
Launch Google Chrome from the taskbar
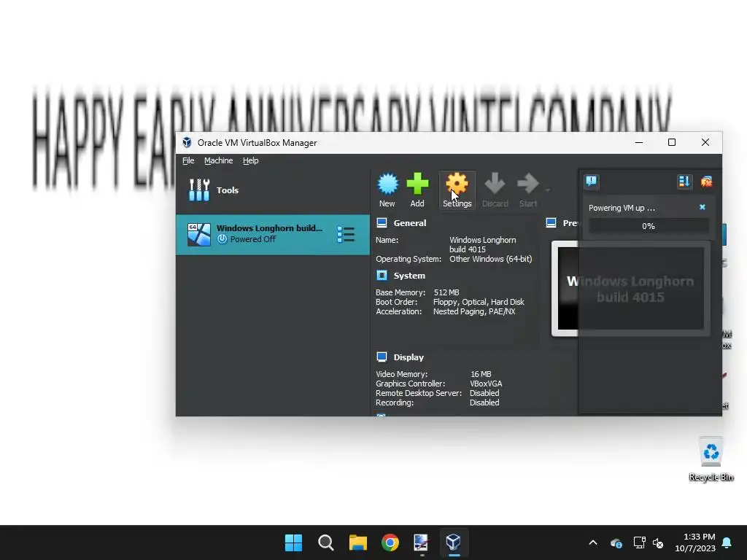tap(390, 542)
